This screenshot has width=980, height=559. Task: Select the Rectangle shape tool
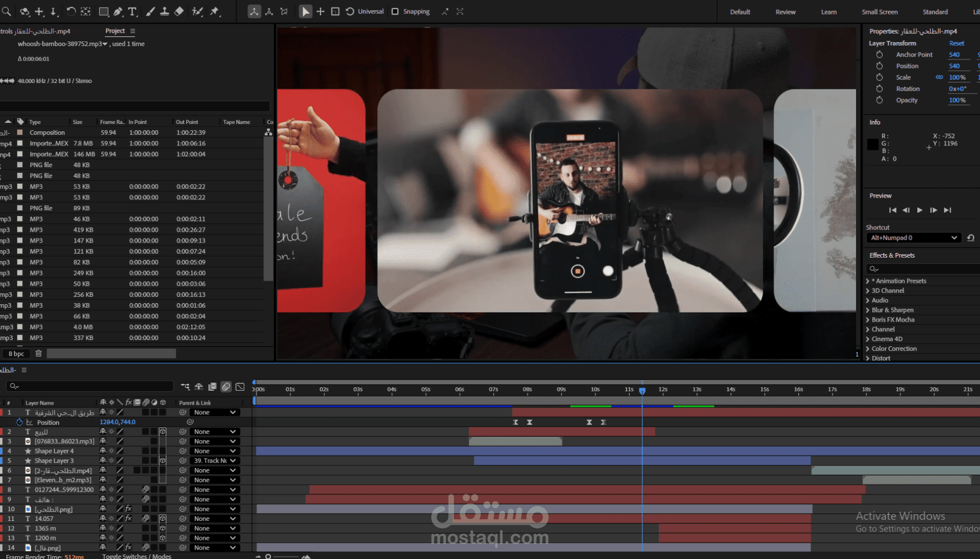click(x=104, y=12)
